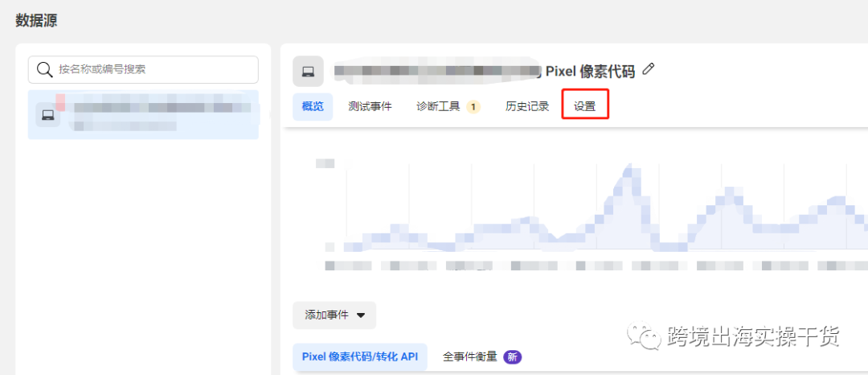Click the laptop icon in the data source list
Screen dimensions: 868x375
point(48,114)
